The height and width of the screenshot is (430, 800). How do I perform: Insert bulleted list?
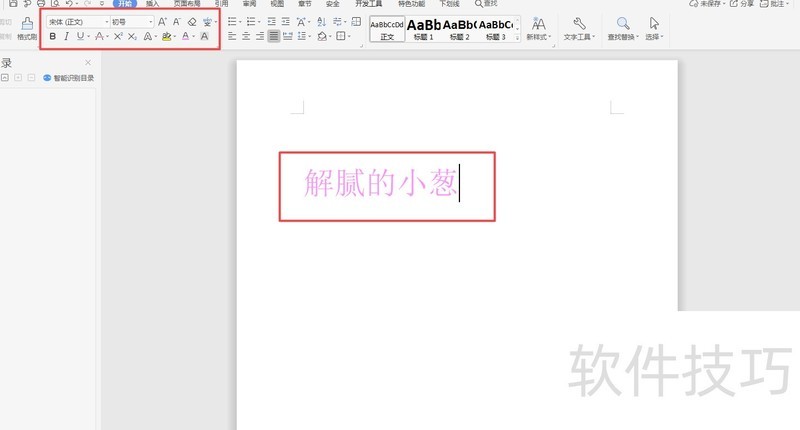tap(233, 21)
